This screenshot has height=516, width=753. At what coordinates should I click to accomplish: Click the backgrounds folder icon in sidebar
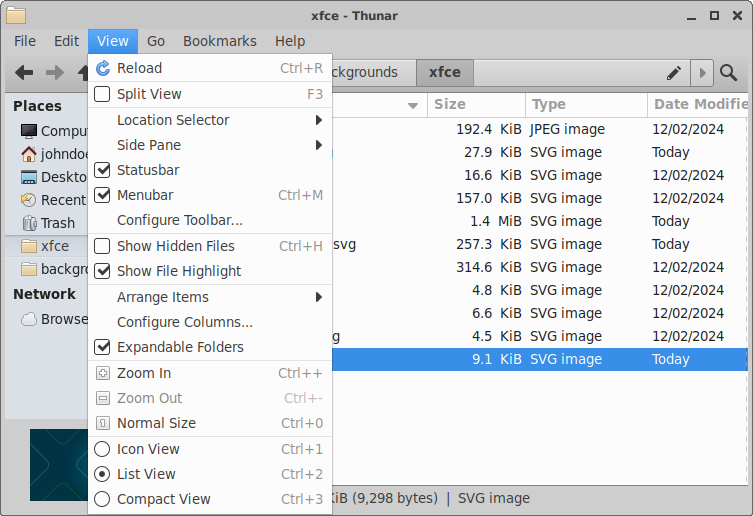tap(29, 269)
